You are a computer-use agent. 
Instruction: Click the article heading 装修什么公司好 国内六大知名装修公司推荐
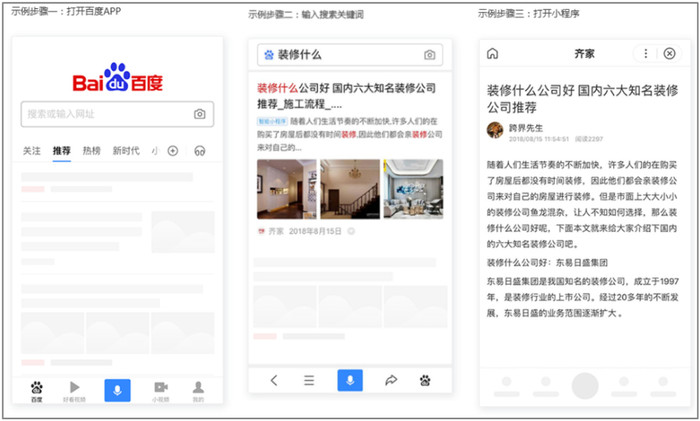(x=583, y=99)
